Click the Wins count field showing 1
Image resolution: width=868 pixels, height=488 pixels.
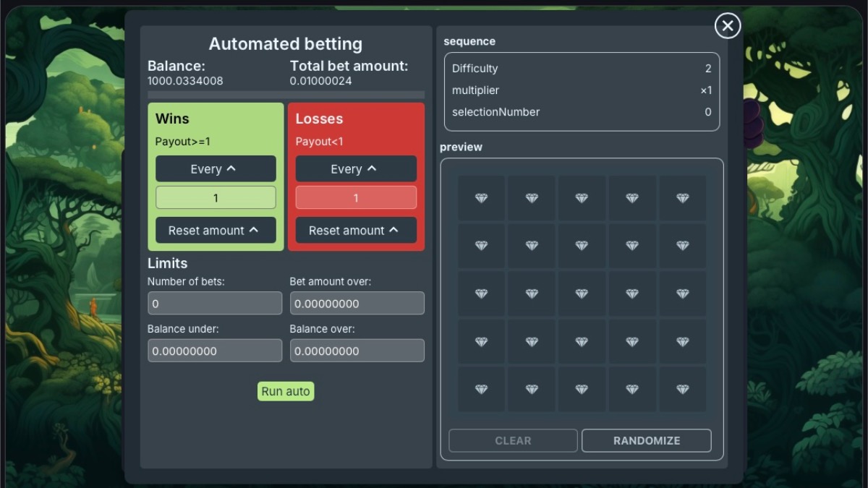pyautogui.click(x=216, y=197)
